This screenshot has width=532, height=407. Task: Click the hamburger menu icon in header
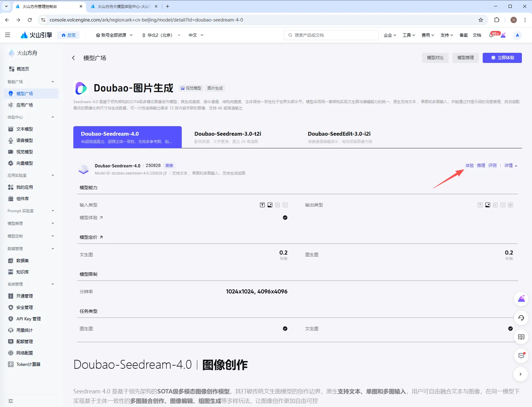[8, 35]
